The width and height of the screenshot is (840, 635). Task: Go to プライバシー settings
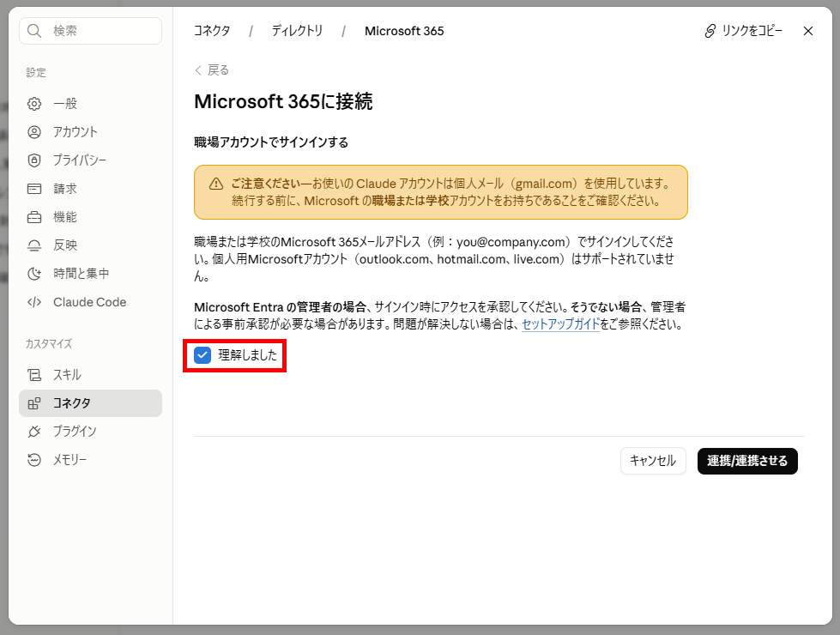click(x=91, y=160)
